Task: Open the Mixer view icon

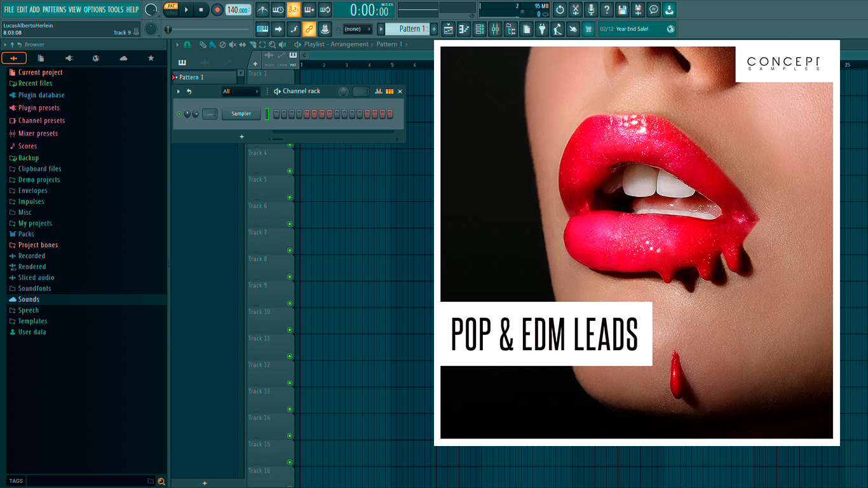Action: coord(495,29)
